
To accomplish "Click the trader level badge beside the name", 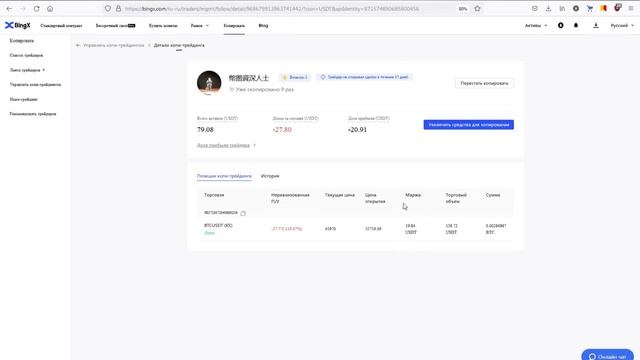I will pyautogui.click(x=295, y=77).
